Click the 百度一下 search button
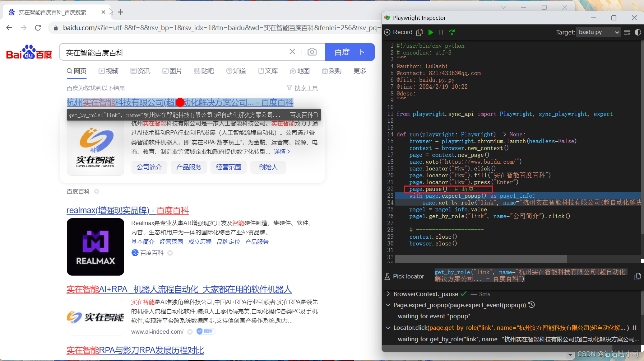The width and height of the screenshot is (644, 361). (x=349, y=52)
